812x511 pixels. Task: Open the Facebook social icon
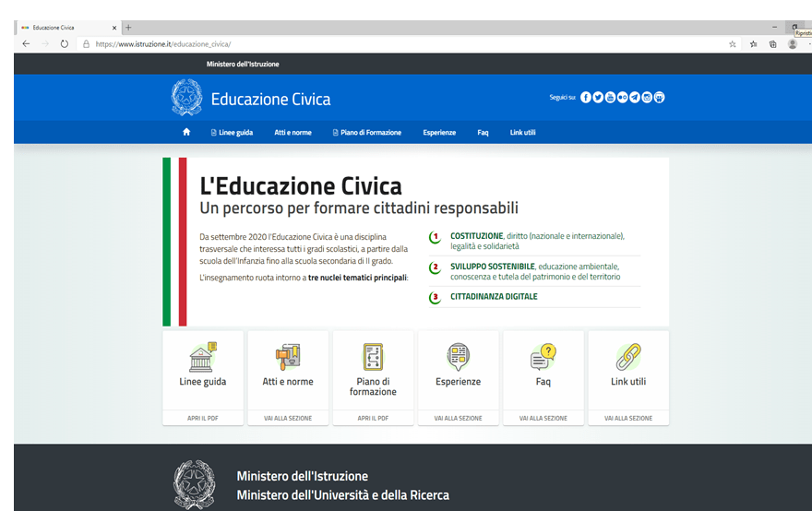(x=585, y=98)
